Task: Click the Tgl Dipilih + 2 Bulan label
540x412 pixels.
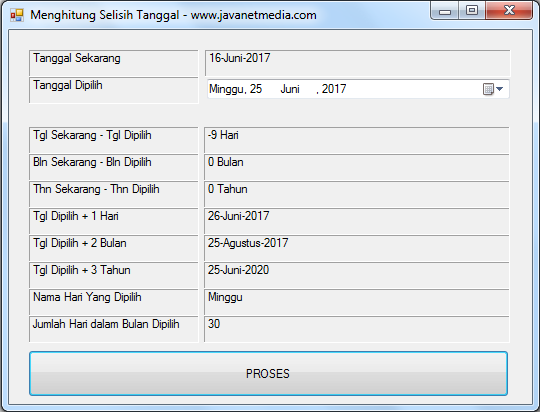Action: pyautogui.click(x=114, y=248)
